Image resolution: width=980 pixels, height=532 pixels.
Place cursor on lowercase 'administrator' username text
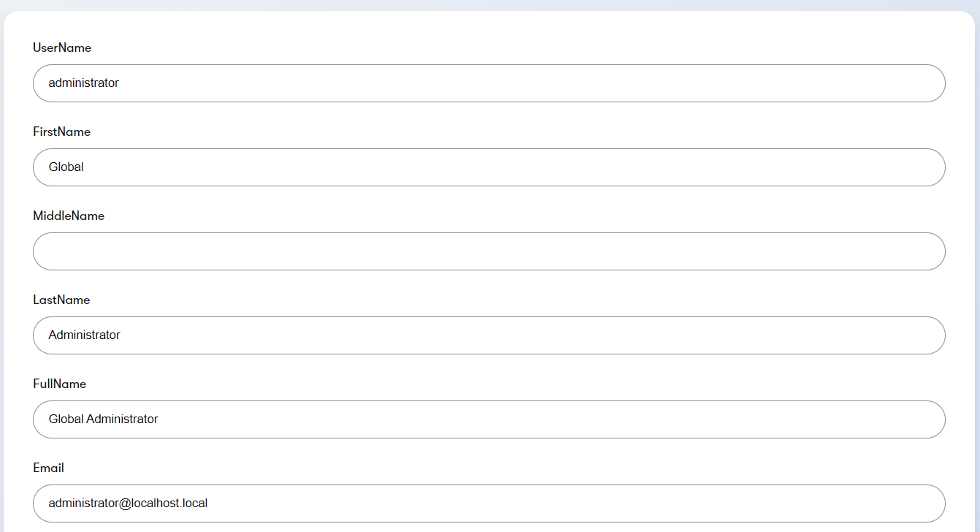click(83, 83)
